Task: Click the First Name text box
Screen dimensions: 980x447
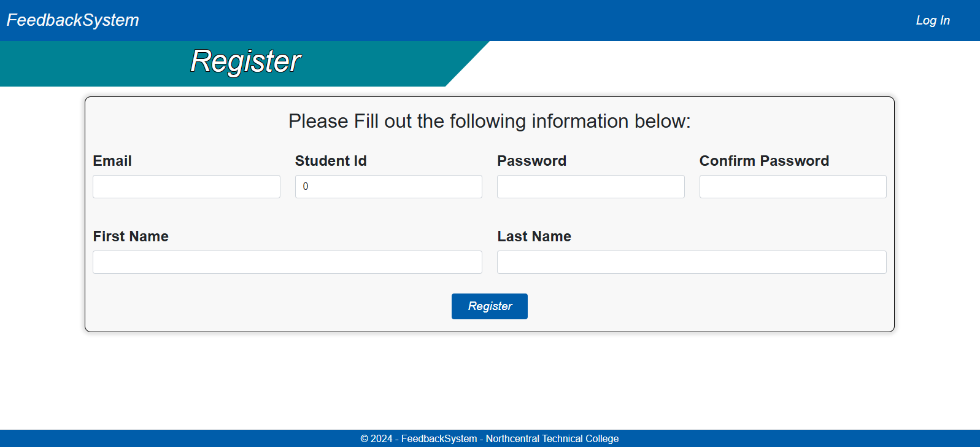Action: 287,262
